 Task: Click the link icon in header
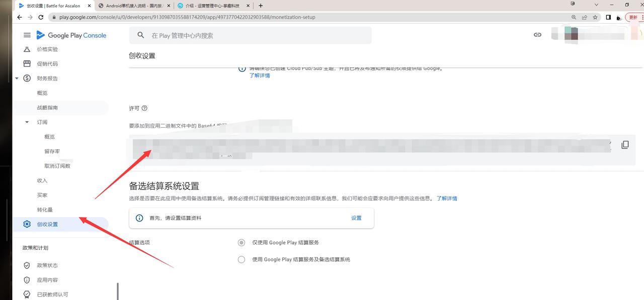click(x=537, y=35)
